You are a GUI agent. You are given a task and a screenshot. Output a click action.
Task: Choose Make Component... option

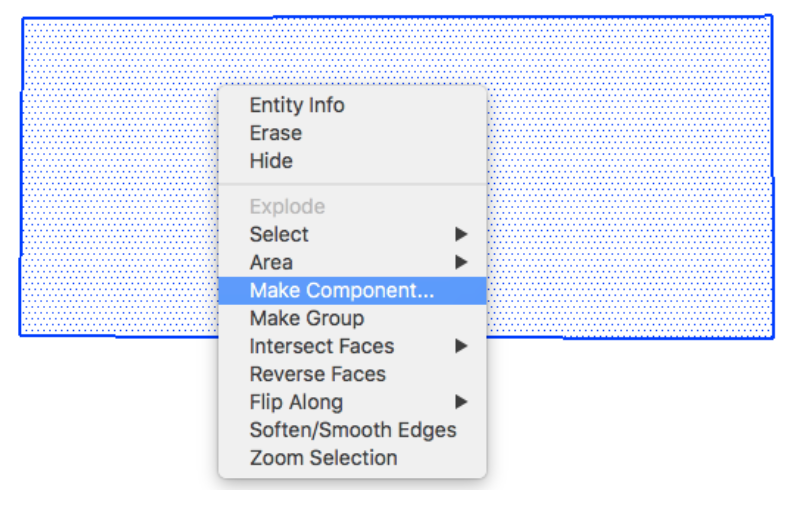pyautogui.click(x=352, y=291)
